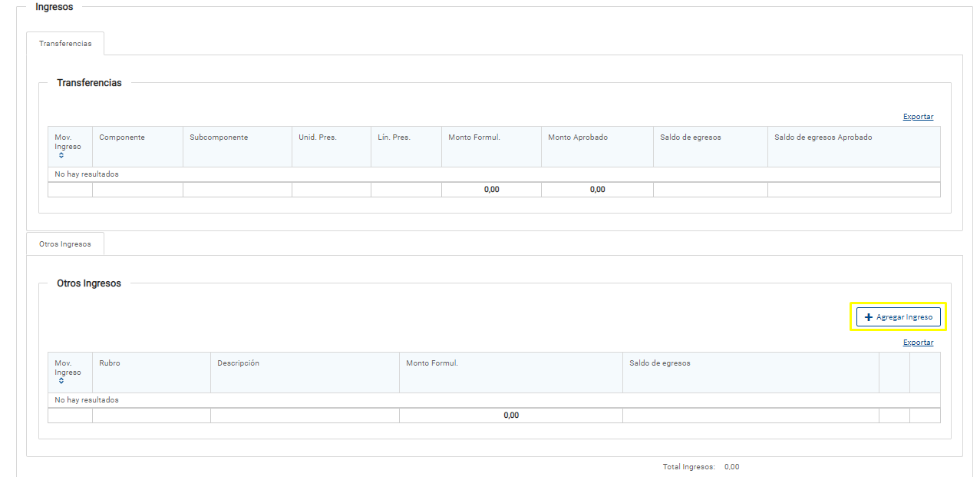The height and width of the screenshot is (477, 980).
Task: Click the Unid. Pres. column header
Action: tap(318, 137)
